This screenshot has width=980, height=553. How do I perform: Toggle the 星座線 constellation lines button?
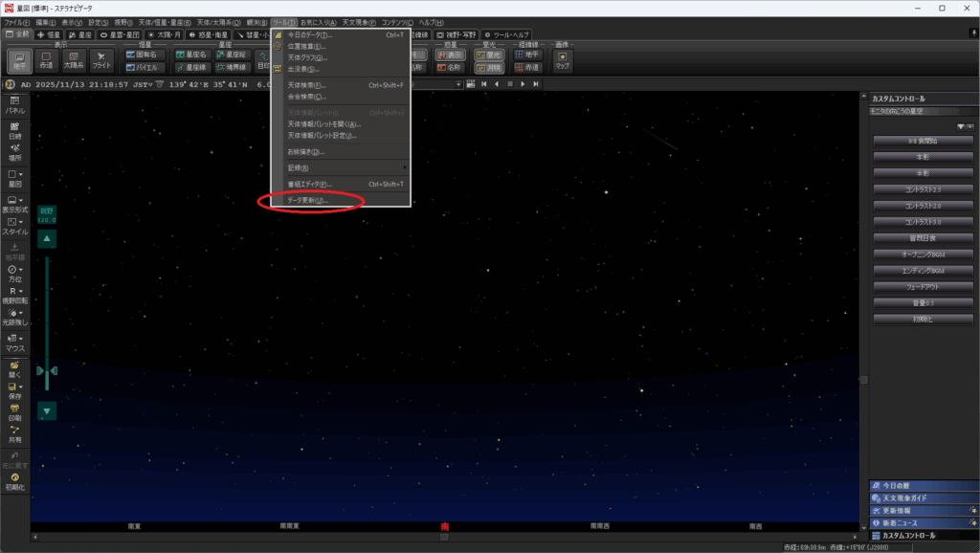[x=194, y=68]
